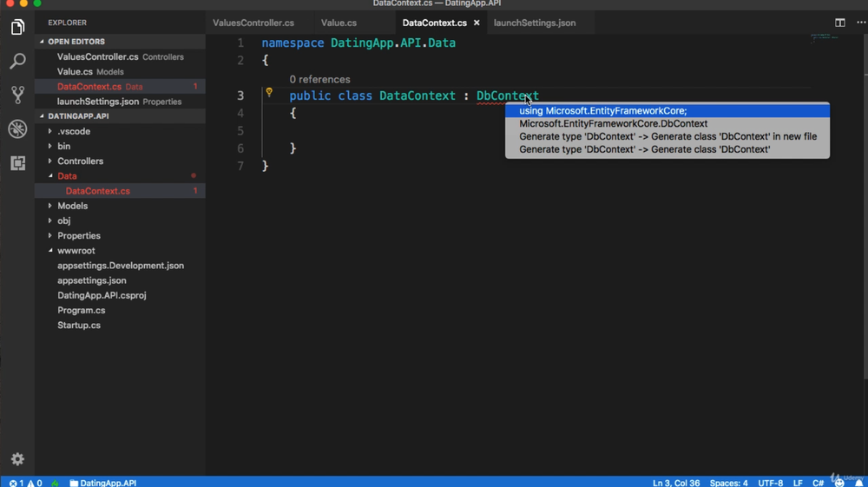Viewport: 868px width, 487px height.
Task: Expand the .vscode folder
Action: point(49,131)
